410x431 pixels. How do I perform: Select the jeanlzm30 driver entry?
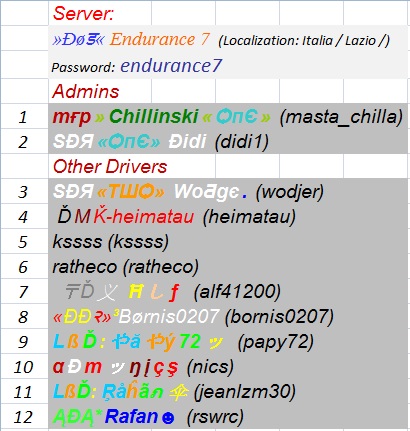(228, 391)
